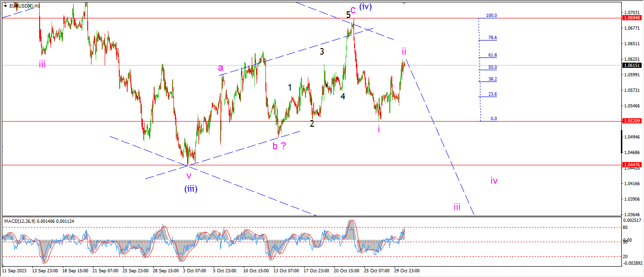Click the MACD(12,26,9) indicator label

tap(39, 221)
